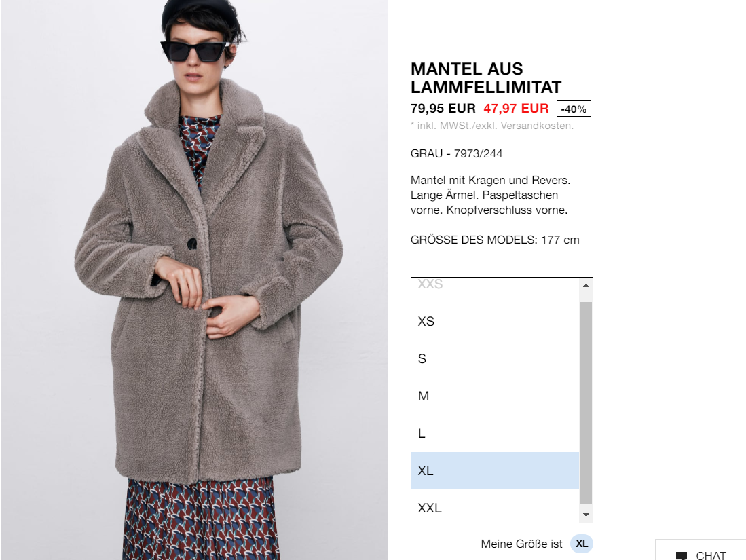The height and width of the screenshot is (560, 746).
Task: Click the sale price 47,97 EUR
Action: tap(516, 109)
